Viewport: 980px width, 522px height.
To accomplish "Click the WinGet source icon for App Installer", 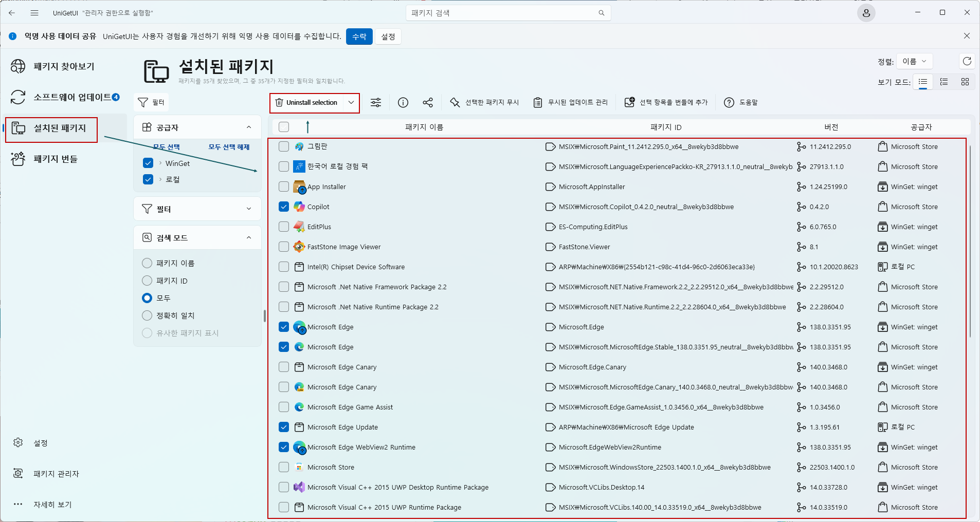I will pos(882,187).
